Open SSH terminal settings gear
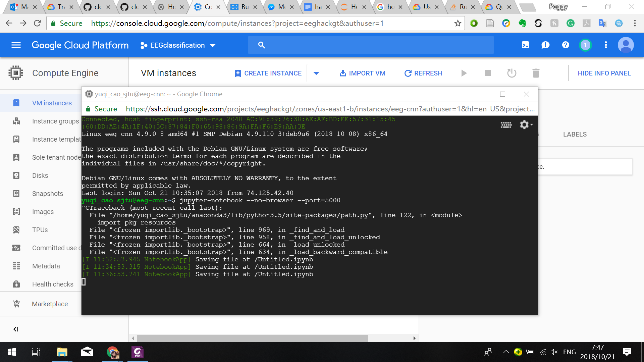The height and width of the screenshot is (362, 644). click(x=526, y=125)
